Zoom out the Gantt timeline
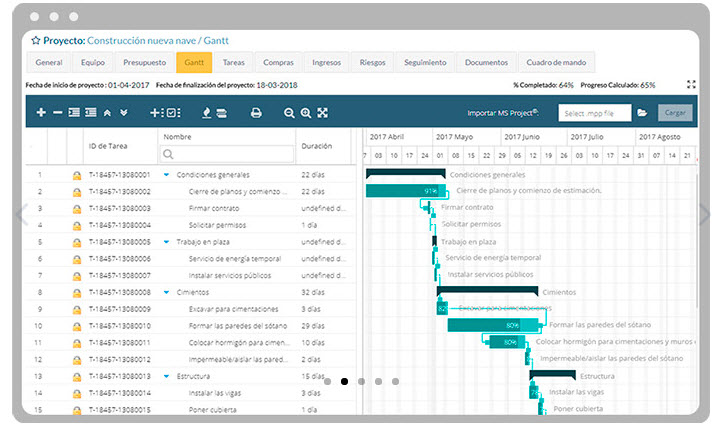 click(x=289, y=113)
